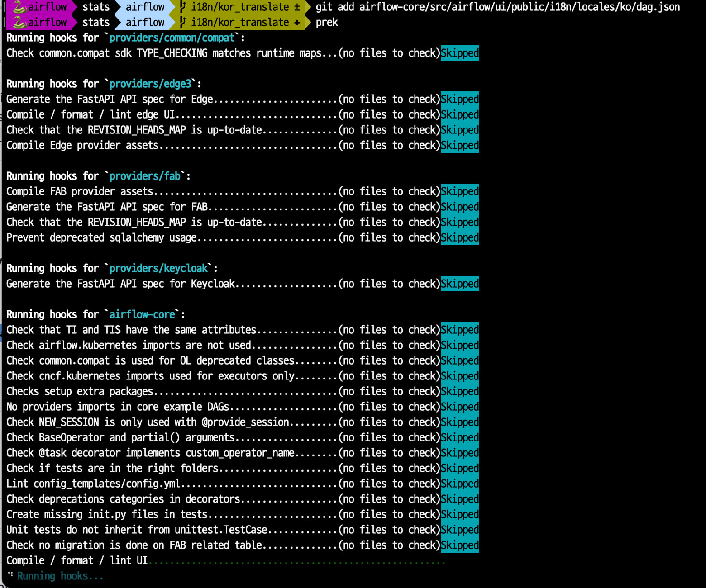Click the 'Running hooks...' status text

tap(60, 576)
